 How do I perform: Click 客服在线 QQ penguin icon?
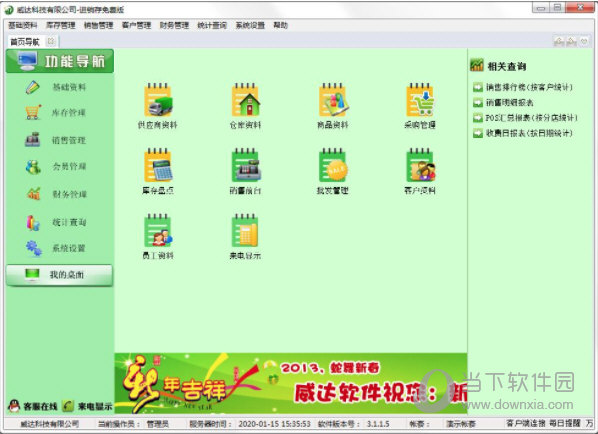point(14,406)
